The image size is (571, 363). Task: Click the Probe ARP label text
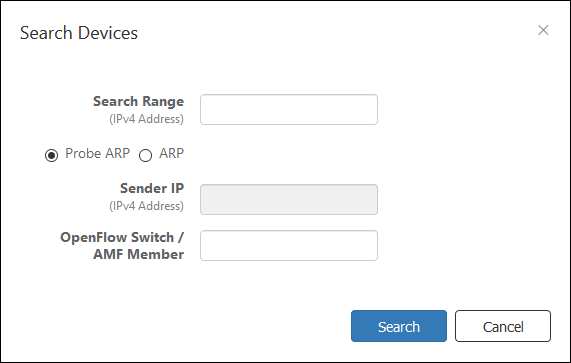(97, 153)
